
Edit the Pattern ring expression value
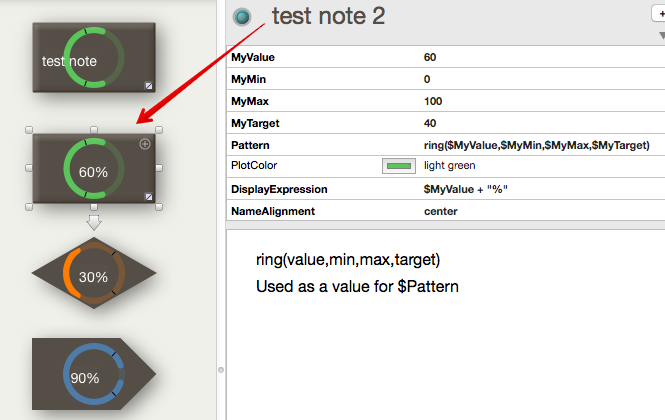[x=536, y=146]
